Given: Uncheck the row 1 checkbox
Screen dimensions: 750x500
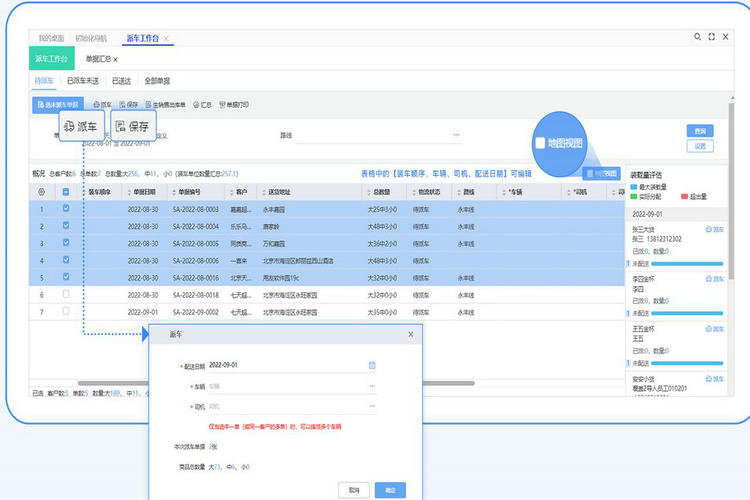Looking at the screenshot, I should click(66, 209).
